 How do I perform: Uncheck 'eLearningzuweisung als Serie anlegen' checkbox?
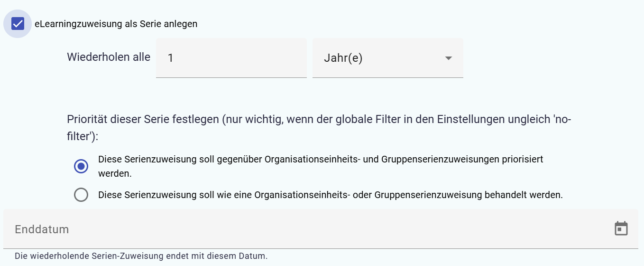click(x=18, y=24)
